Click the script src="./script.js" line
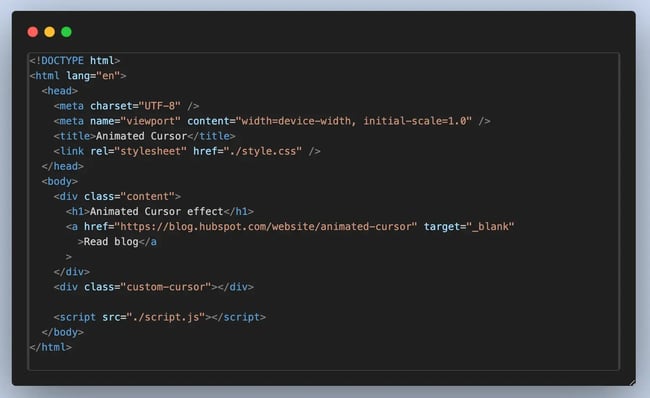650x398 pixels. point(160,317)
